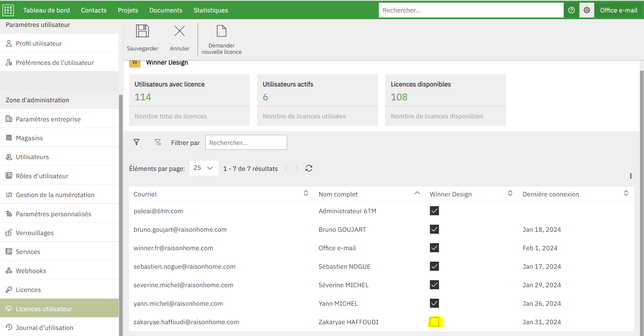Viewport: 644px width, 336px height.
Task: Sort table by Courriel column
Action: [x=306, y=193]
